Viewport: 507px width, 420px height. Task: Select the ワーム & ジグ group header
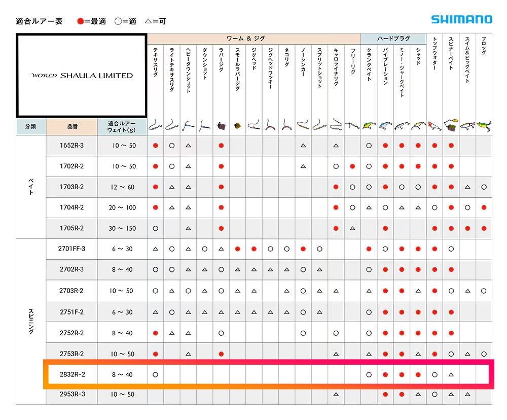click(254, 39)
